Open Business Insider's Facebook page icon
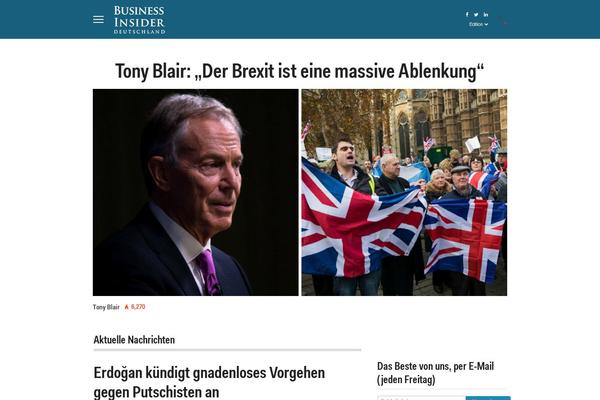The image size is (600, 400). [467, 14]
